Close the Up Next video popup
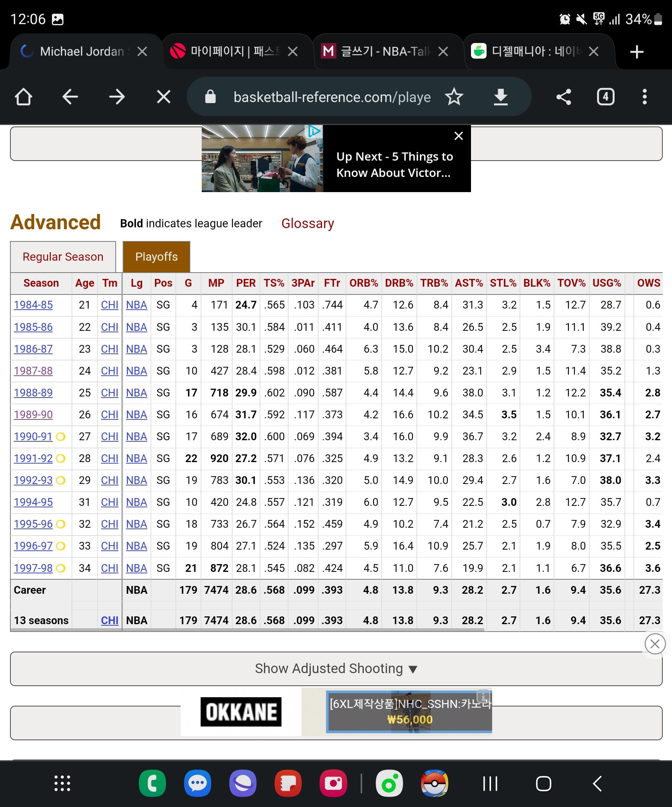672x807 pixels. (x=458, y=136)
